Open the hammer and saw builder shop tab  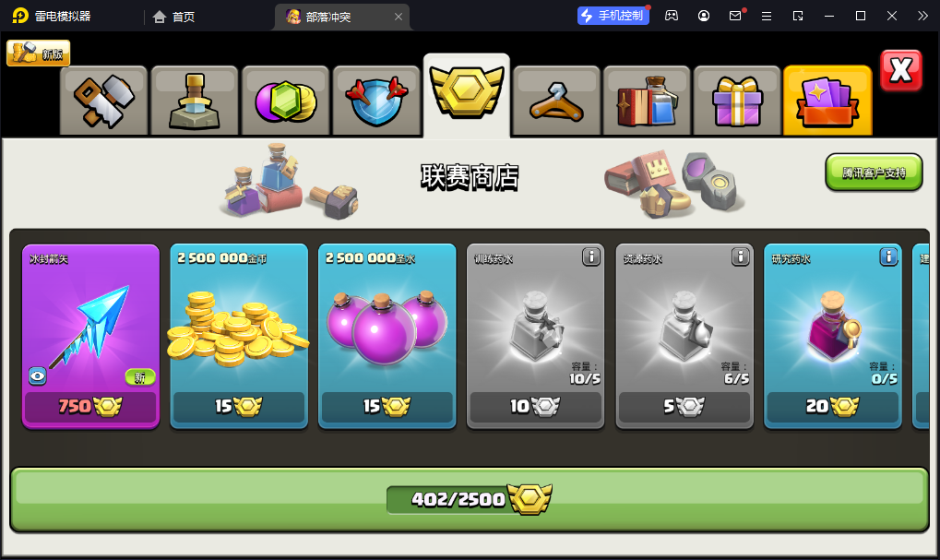[x=103, y=101]
